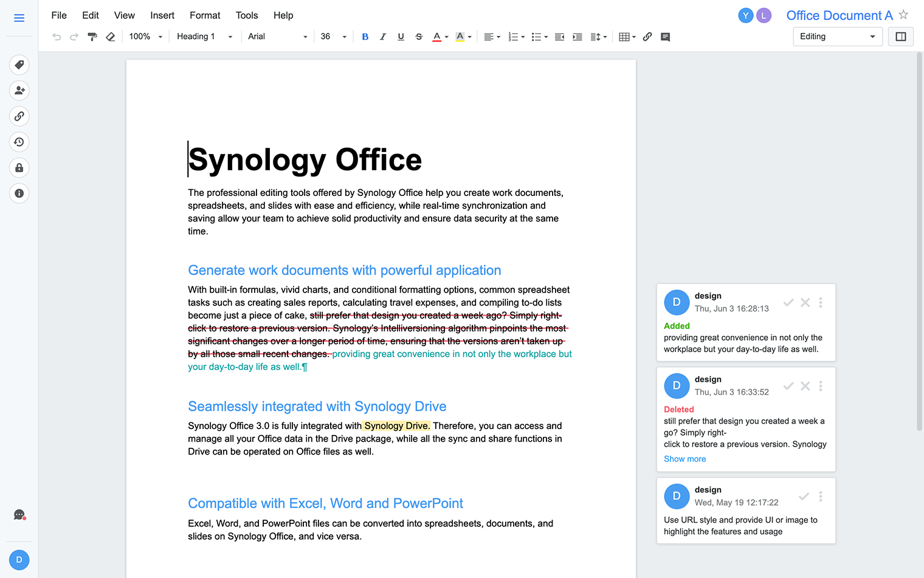This screenshot has width=924, height=578.
Task: Click heading Compatible with Excel, Word and PowerPoint
Action: 326,504
